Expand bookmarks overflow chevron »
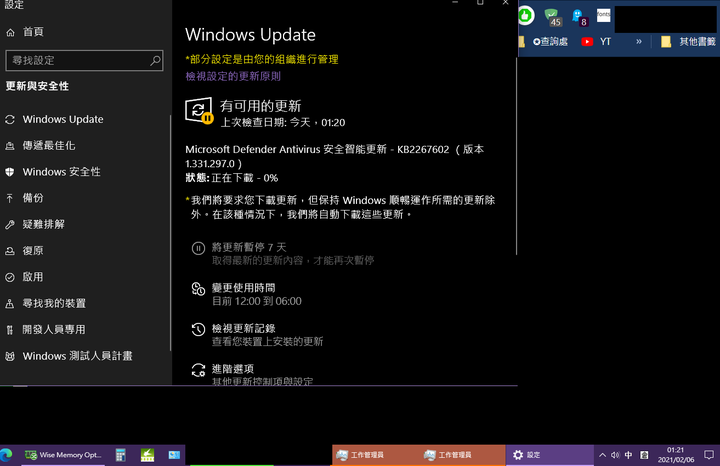The height and width of the screenshot is (466, 720). click(x=639, y=41)
